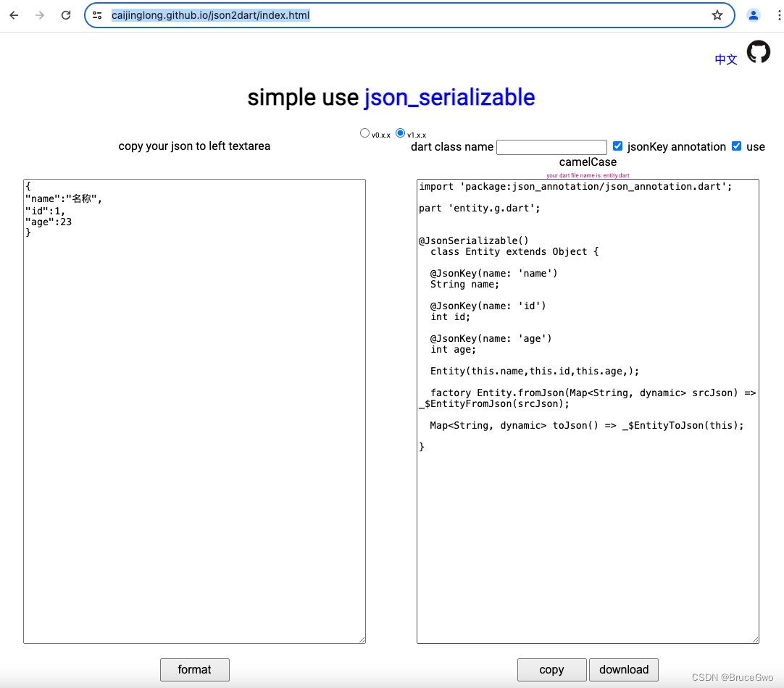Toggle the jsonKey annotation checkbox

click(617, 146)
